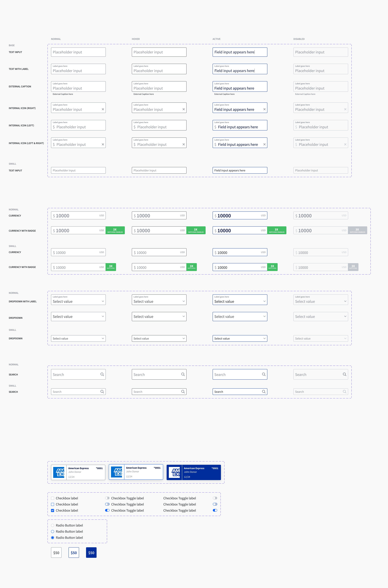388x588 pixels.
Task: Clear the Normal Internal Icon (Left & Right) field via X
Action: [103, 144]
